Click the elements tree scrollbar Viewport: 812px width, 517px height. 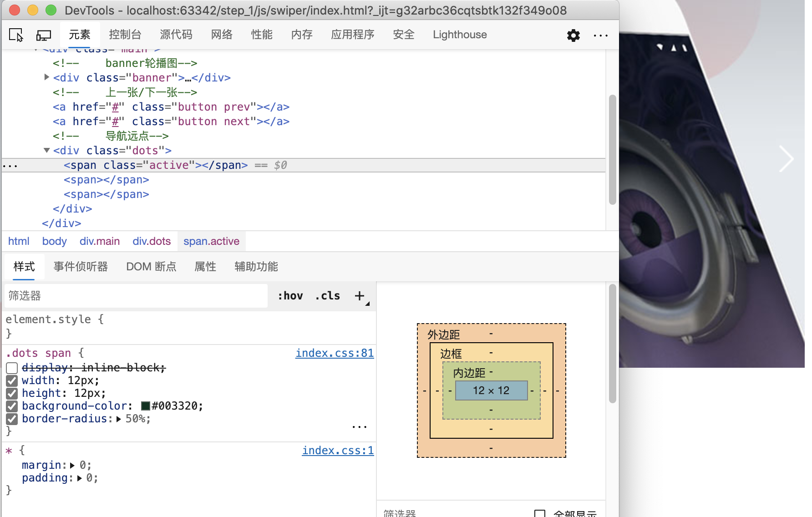[612, 150]
